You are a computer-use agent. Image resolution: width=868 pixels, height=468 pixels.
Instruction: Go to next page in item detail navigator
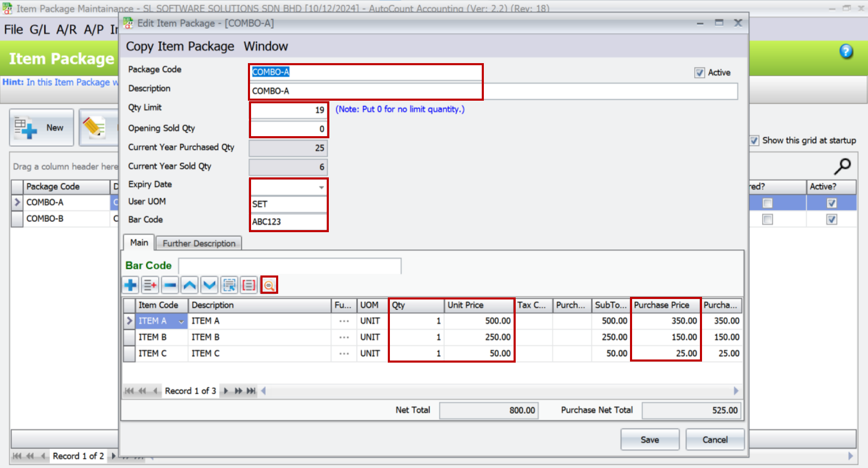238,391
